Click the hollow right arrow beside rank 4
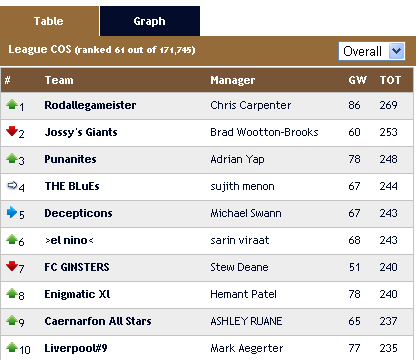 coord(12,185)
